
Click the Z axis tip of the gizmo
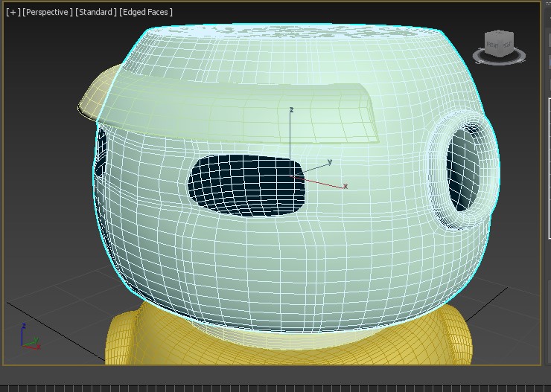[291, 110]
